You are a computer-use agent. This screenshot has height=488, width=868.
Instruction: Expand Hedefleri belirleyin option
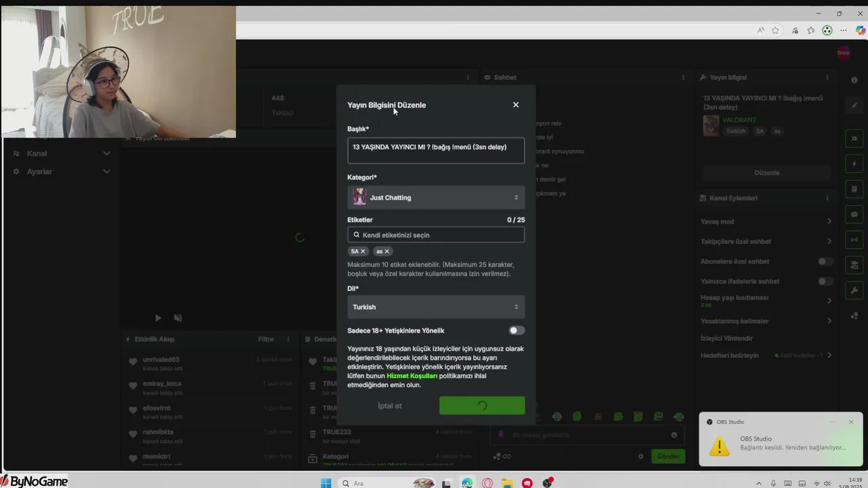[766, 355]
